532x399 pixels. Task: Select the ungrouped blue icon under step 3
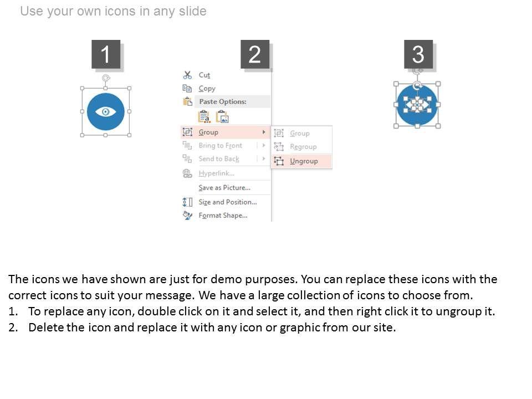(x=417, y=105)
